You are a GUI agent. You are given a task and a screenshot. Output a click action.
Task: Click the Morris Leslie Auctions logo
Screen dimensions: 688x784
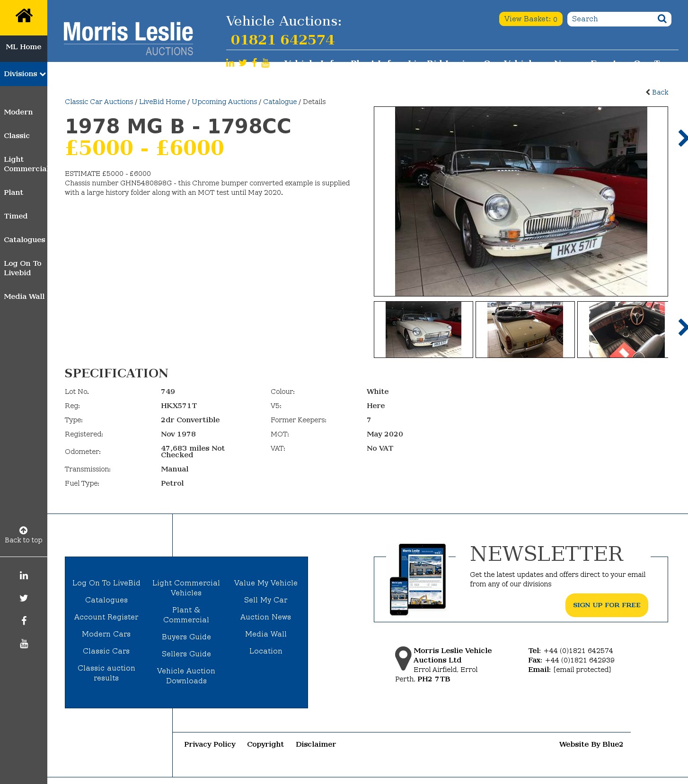pos(128,39)
